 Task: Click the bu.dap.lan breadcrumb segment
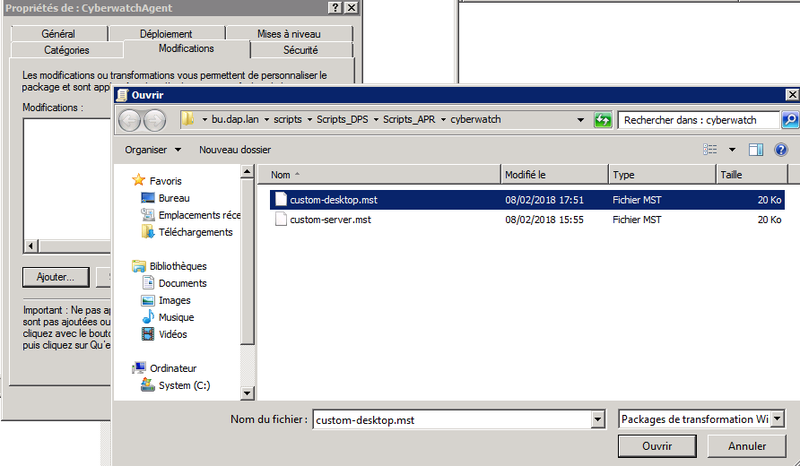pos(235,119)
